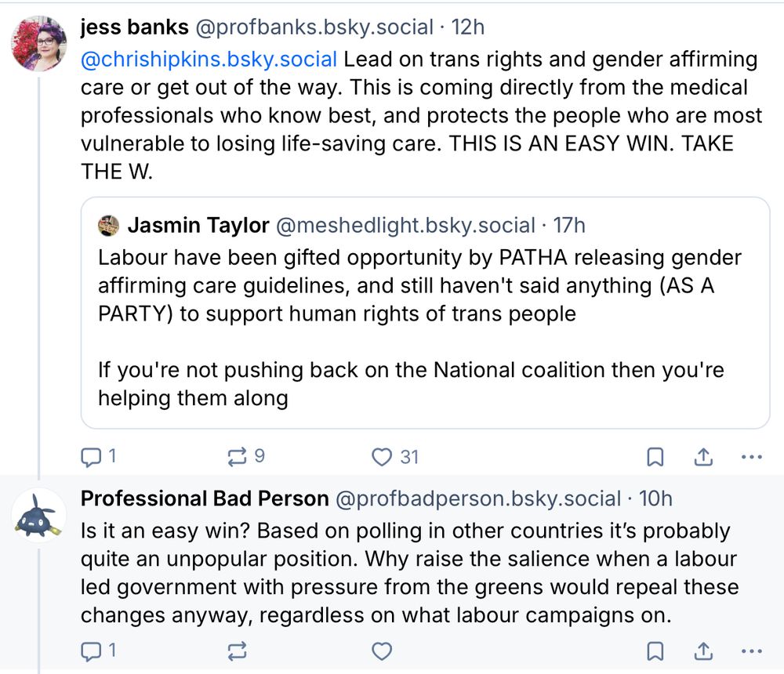Share jess banks' post via the share icon
Image resolution: width=784 pixels, height=674 pixels.
point(703,456)
